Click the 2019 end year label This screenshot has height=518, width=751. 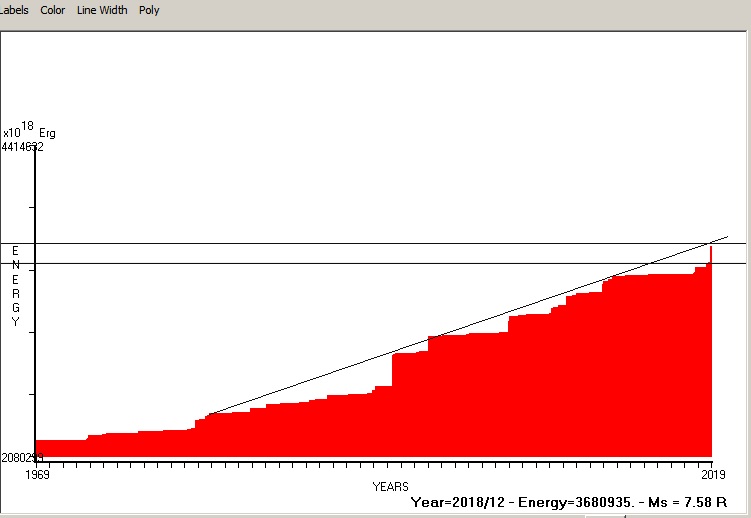(711, 473)
